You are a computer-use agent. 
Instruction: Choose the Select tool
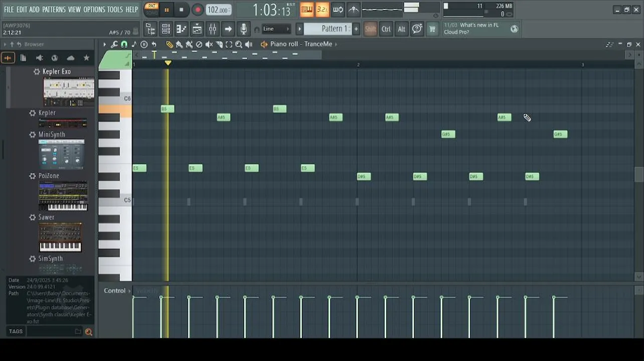pyautogui.click(x=229, y=44)
